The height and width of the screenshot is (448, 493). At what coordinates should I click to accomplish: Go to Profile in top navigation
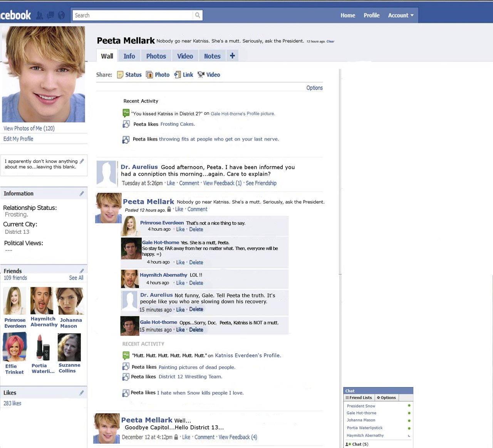[x=372, y=15]
